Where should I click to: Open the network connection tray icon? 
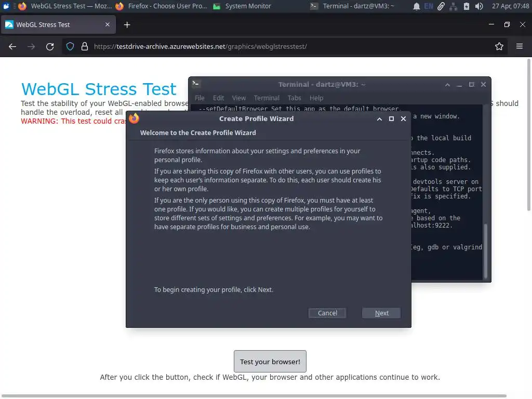pos(453,6)
